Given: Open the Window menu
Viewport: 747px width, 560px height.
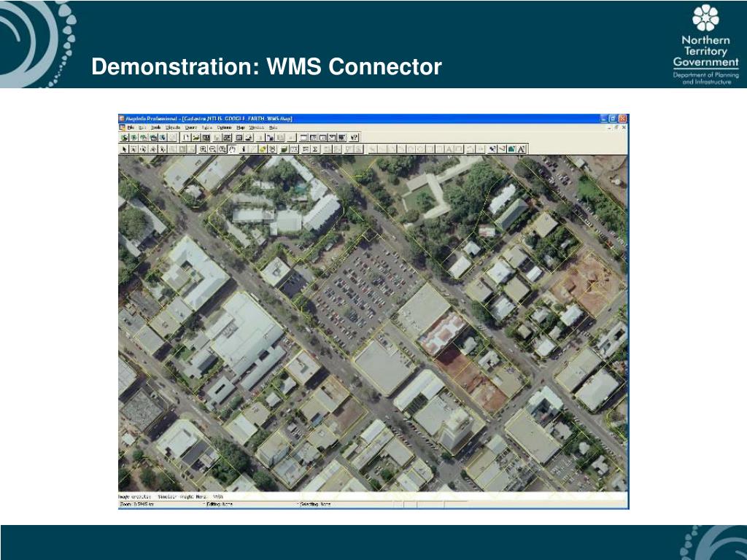Looking at the screenshot, I should click(x=257, y=128).
